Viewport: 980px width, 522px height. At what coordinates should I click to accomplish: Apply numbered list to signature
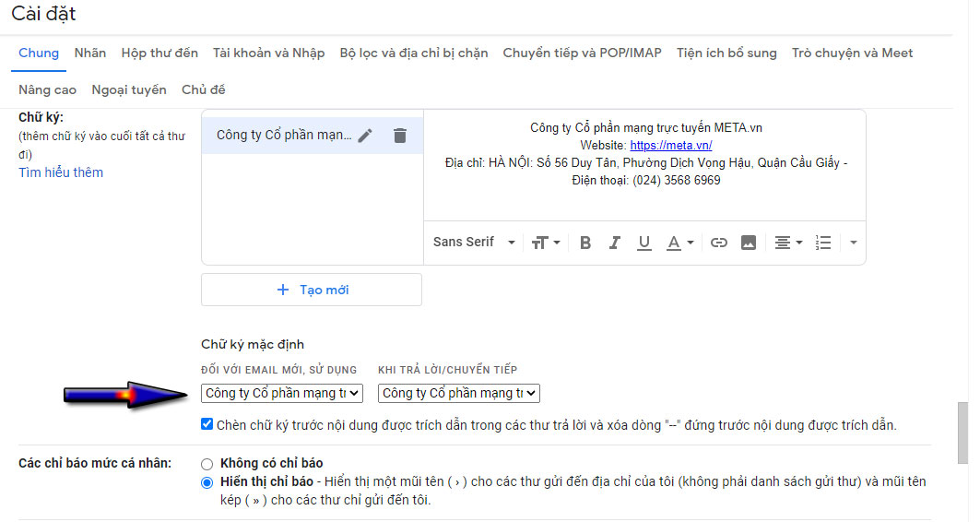tap(823, 243)
